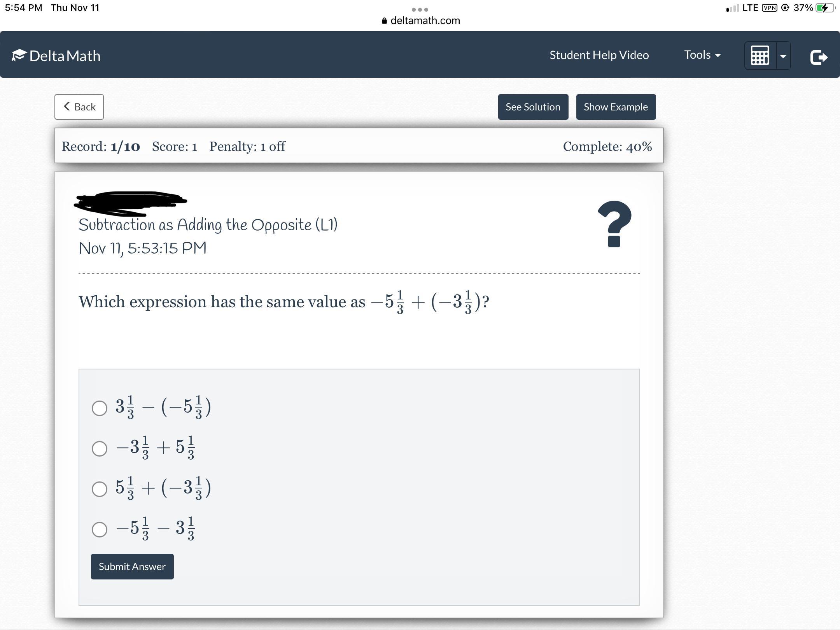Select the option 5⅓ + (−3⅓)
The image size is (840, 630).
100,489
